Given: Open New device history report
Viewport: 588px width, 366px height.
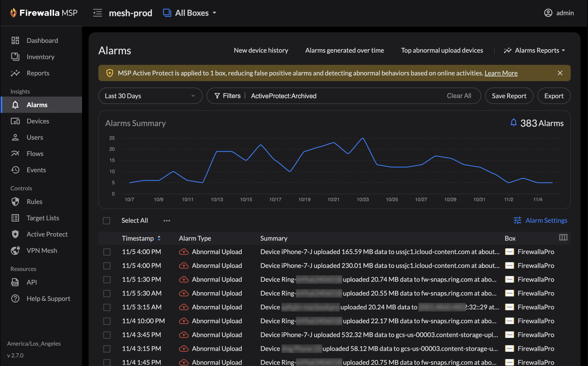Looking at the screenshot, I should coord(261,50).
